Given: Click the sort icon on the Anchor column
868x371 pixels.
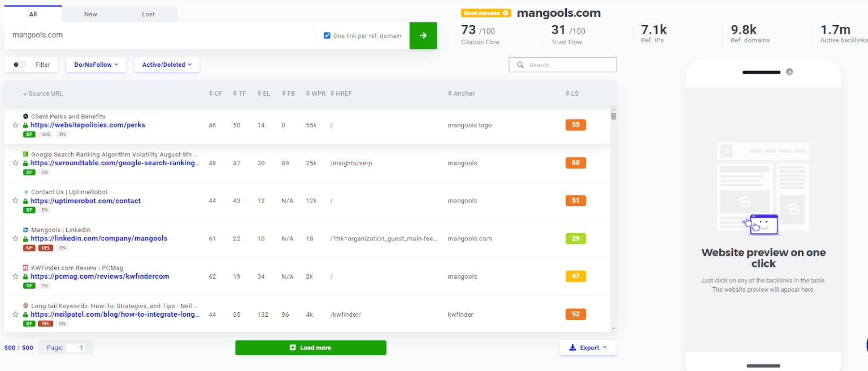Looking at the screenshot, I should (449, 93).
